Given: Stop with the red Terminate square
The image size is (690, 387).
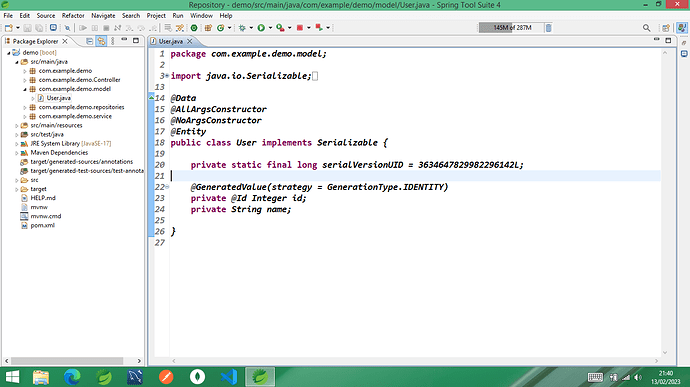Looking at the screenshot, I should tap(300, 28).
